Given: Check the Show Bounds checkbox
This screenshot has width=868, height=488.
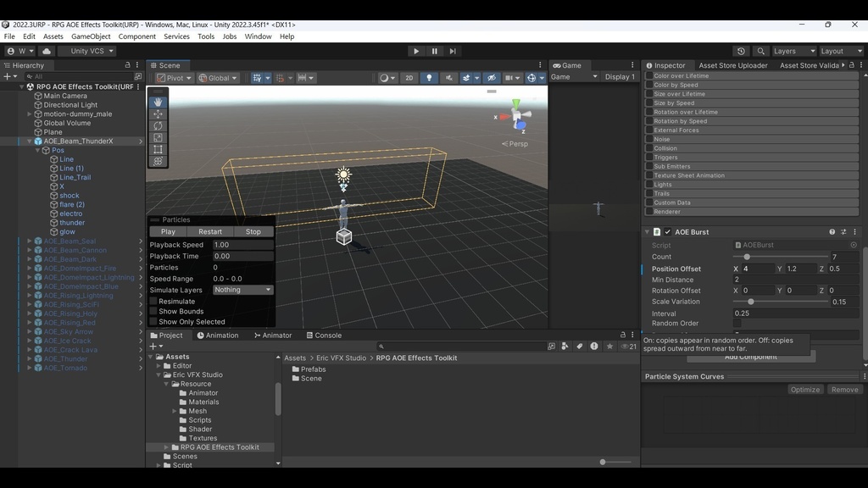Looking at the screenshot, I should (x=154, y=312).
